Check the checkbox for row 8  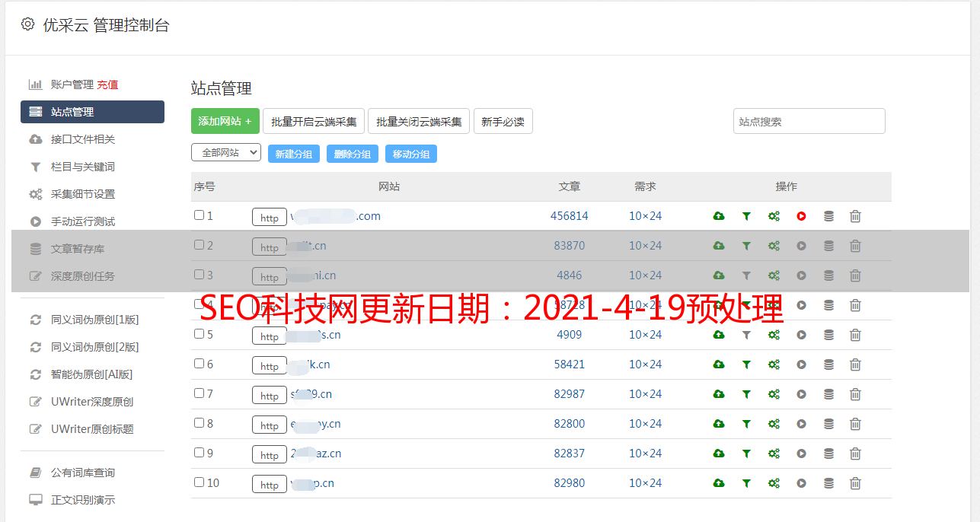(x=199, y=423)
